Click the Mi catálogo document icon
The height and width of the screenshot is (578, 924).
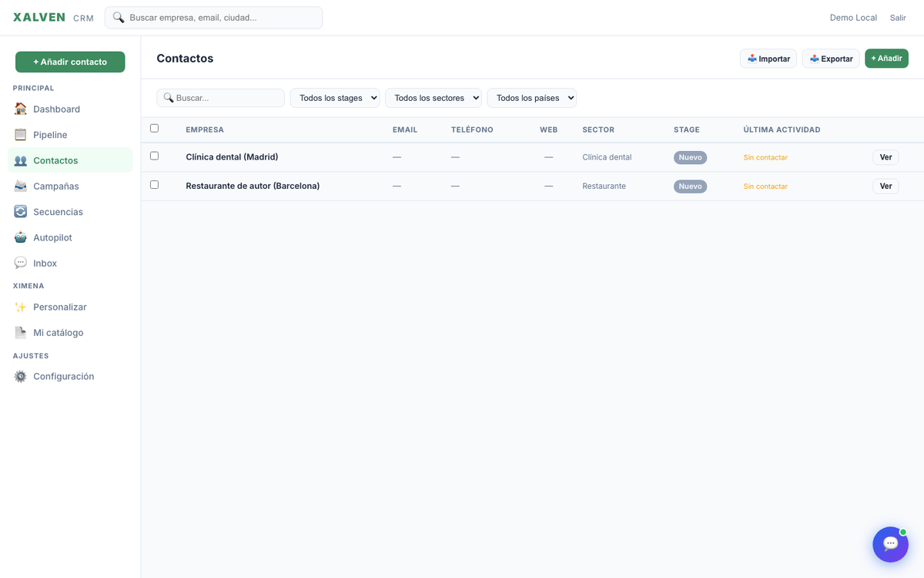click(21, 333)
